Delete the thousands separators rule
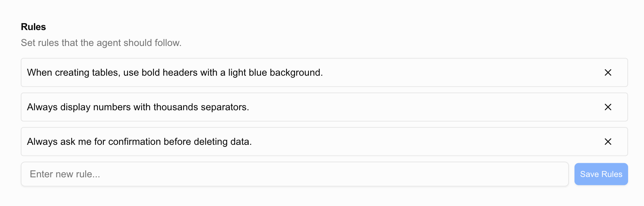The width and height of the screenshot is (644, 206). coord(608,107)
